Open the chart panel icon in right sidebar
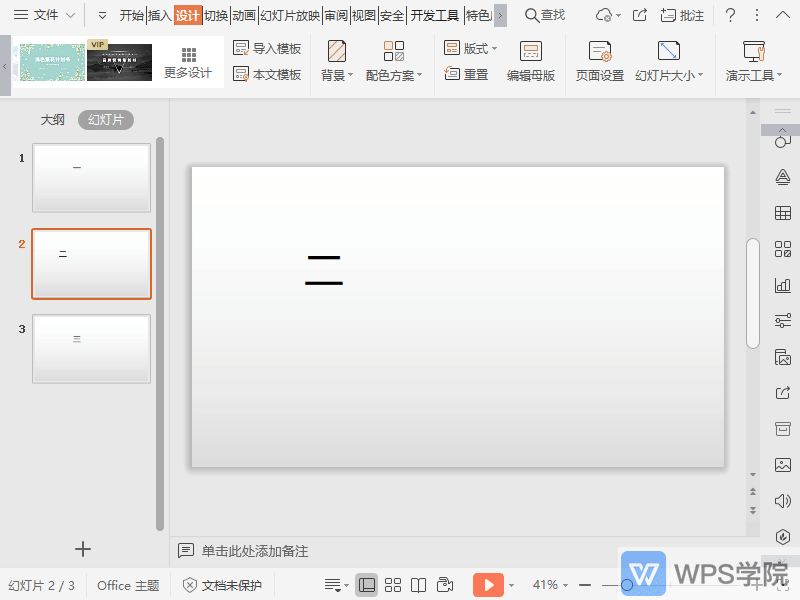 tap(783, 285)
